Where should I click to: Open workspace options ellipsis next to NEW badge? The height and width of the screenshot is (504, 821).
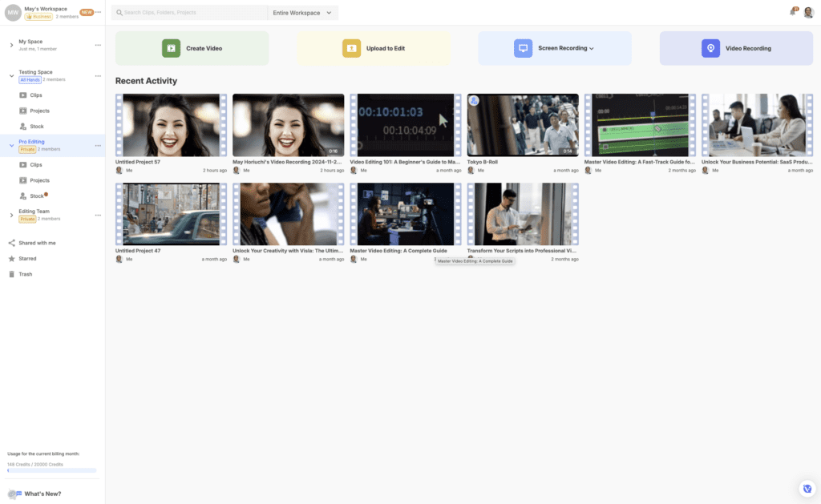(98, 12)
